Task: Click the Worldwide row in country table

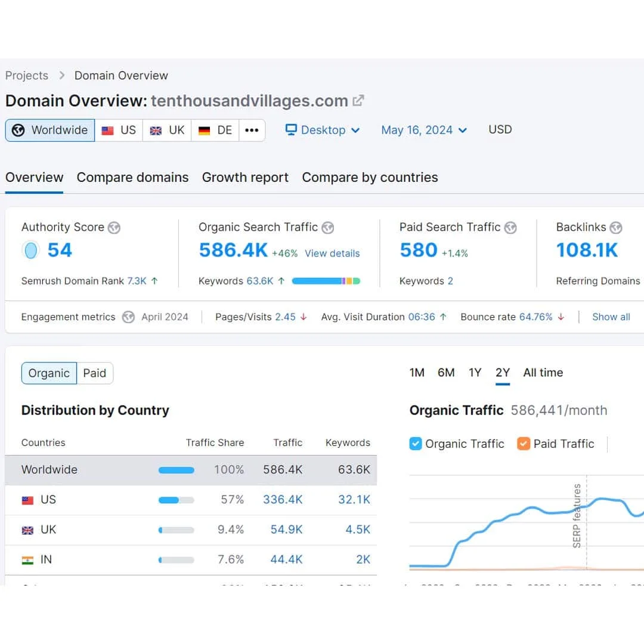Action: pos(191,470)
